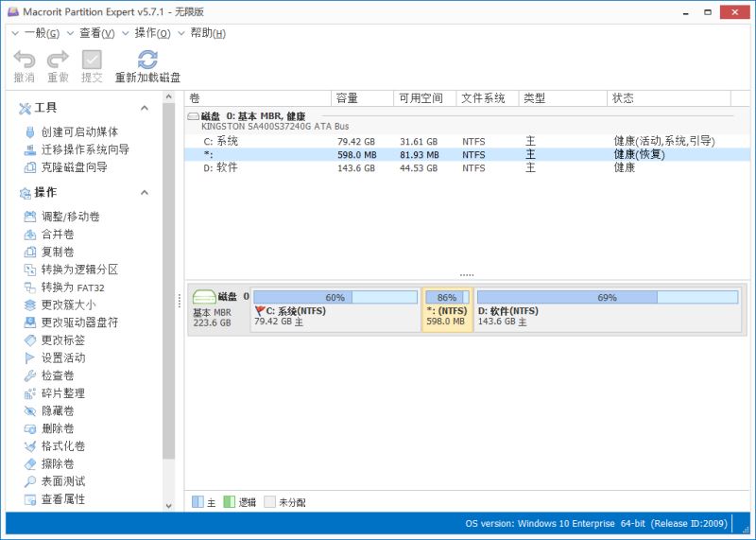The width and height of the screenshot is (756, 540).
Task: Click the 主 primary legend swatch
Action: 198,502
